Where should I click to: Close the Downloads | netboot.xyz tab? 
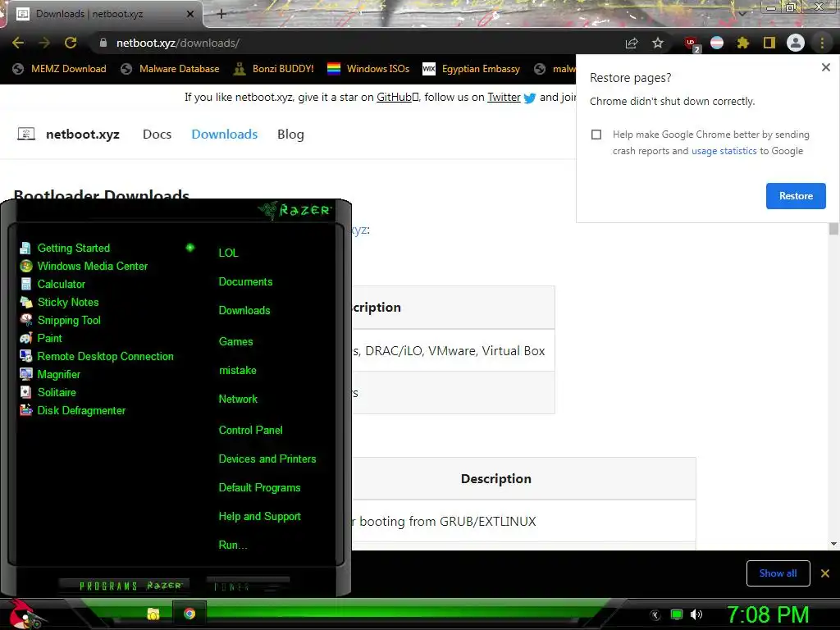point(190,14)
